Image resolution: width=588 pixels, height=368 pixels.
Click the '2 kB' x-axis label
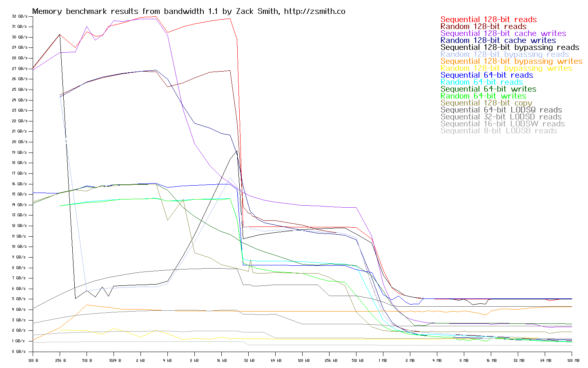click(x=140, y=361)
